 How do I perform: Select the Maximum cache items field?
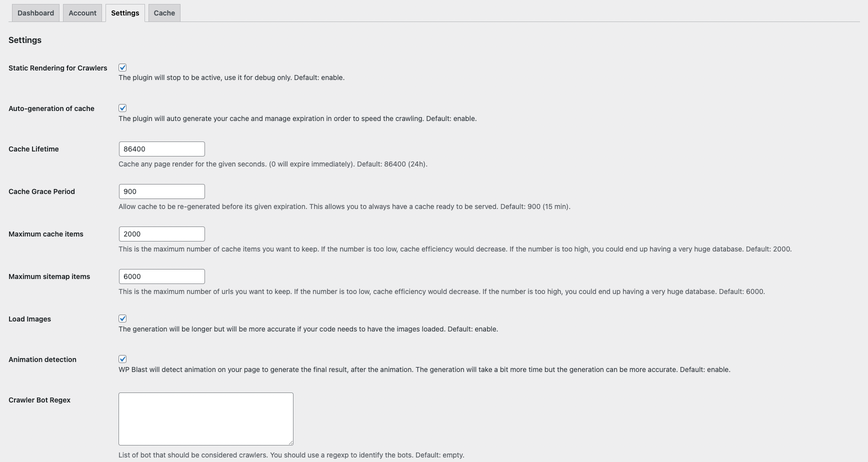[162, 234]
